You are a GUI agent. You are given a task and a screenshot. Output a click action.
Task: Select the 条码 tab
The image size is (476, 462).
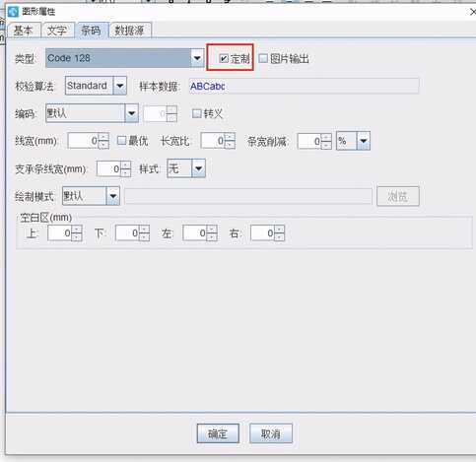point(91,31)
